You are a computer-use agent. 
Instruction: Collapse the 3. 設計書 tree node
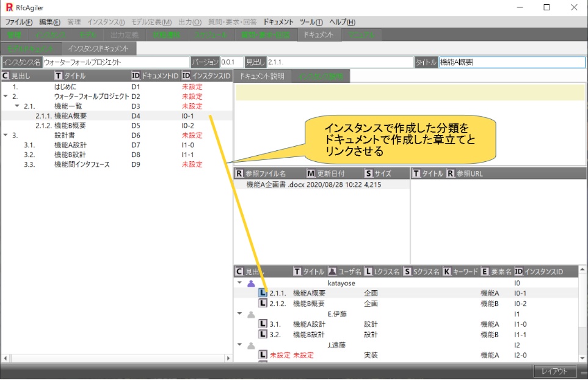coord(5,135)
